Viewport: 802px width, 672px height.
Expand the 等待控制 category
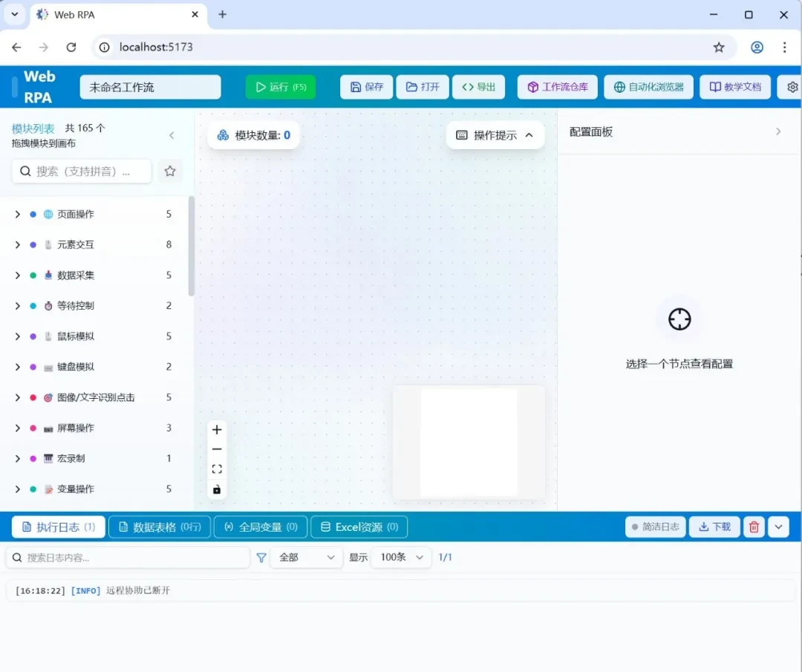coord(17,306)
